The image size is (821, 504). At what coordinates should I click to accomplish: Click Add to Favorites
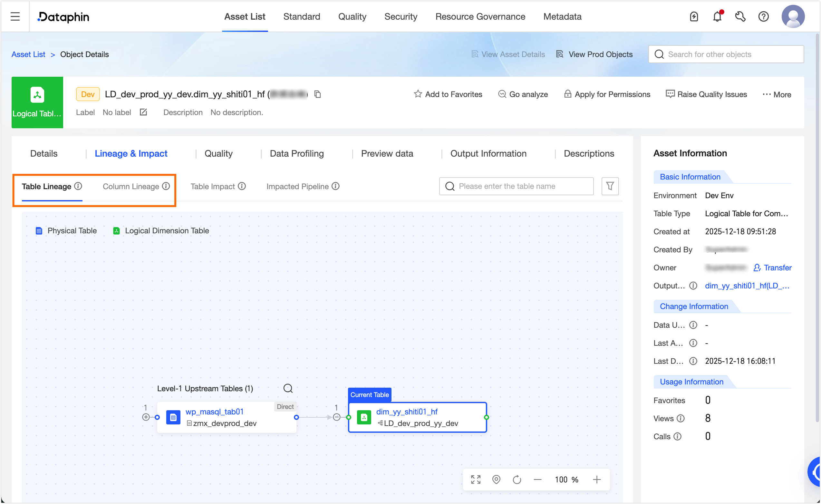[x=448, y=94]
